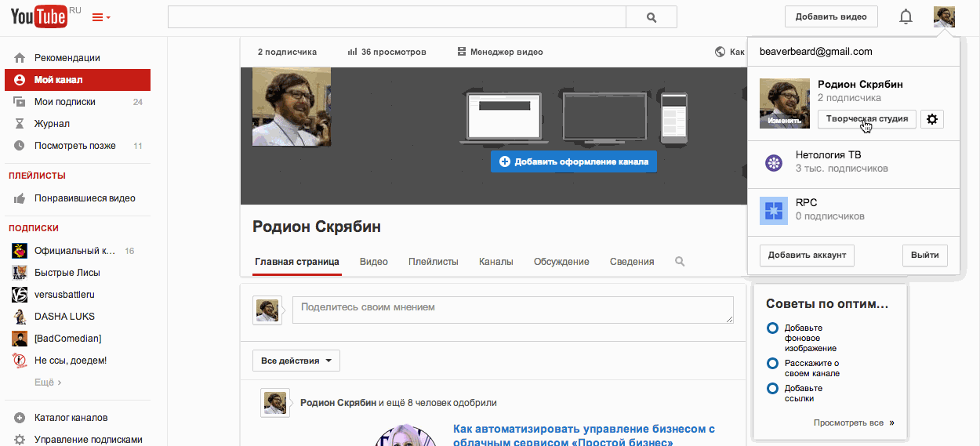Click the settings gear button in the account menu
This screenshot has width=980, height=446.
tap(932, 119)
